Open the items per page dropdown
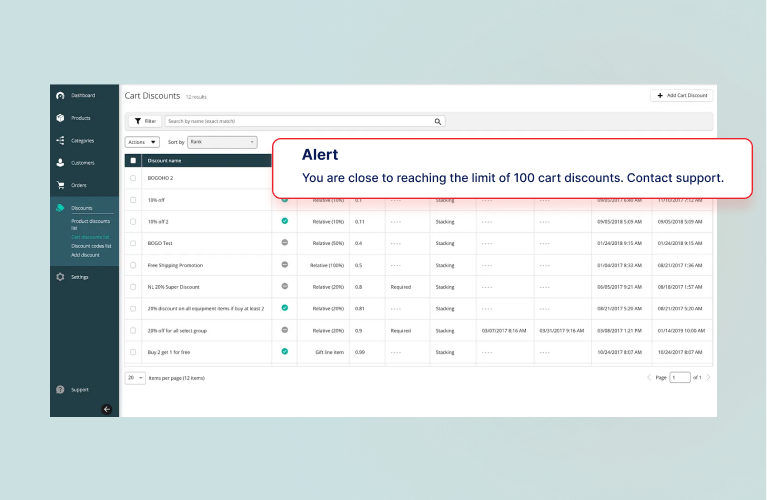This screenshot has height=500, width=767. pos(135,378)
